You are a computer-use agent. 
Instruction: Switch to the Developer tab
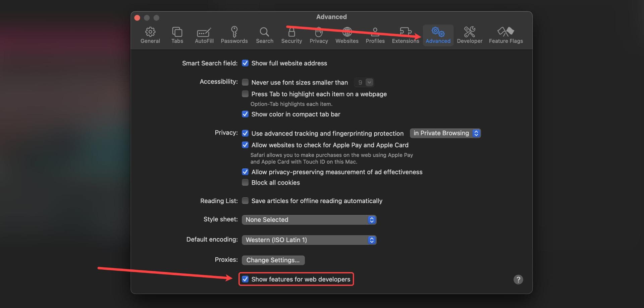[470, 35]
